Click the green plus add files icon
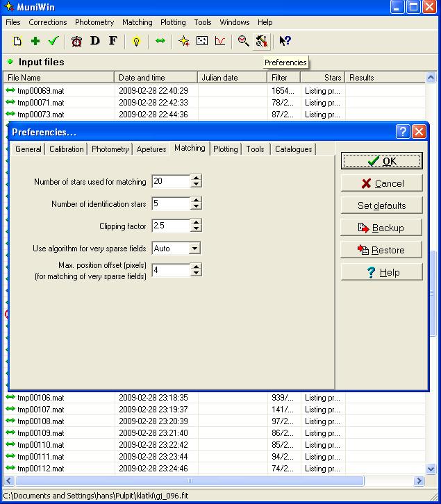 coord(35,42)
